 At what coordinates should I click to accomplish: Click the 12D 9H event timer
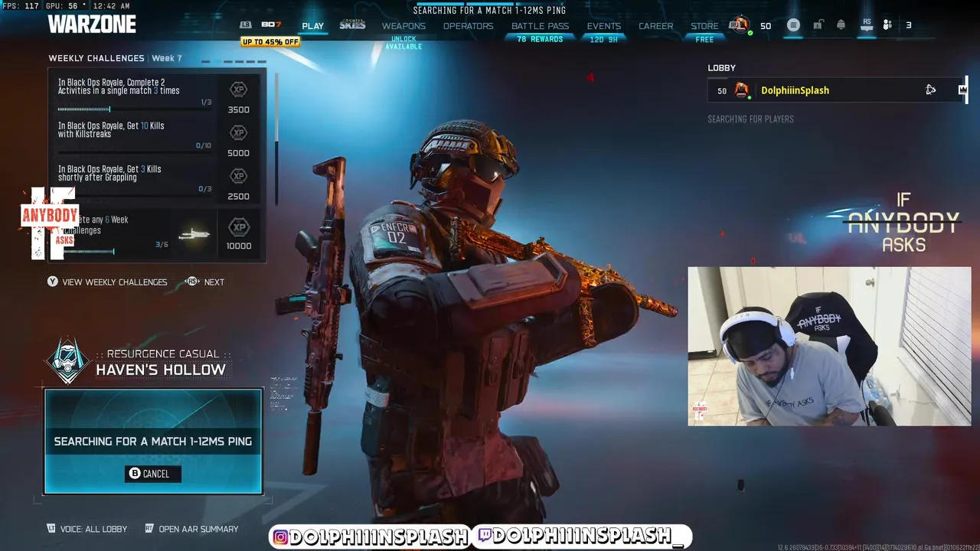[603, 40]
